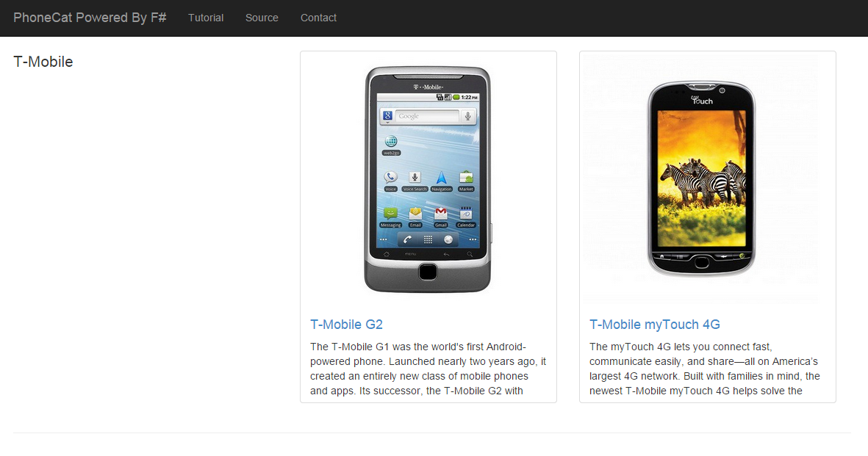The width and height of the screenshot is (868, 456).
Task: Open the T-Mobile G2 title link
Action: (x=346, y=325)
